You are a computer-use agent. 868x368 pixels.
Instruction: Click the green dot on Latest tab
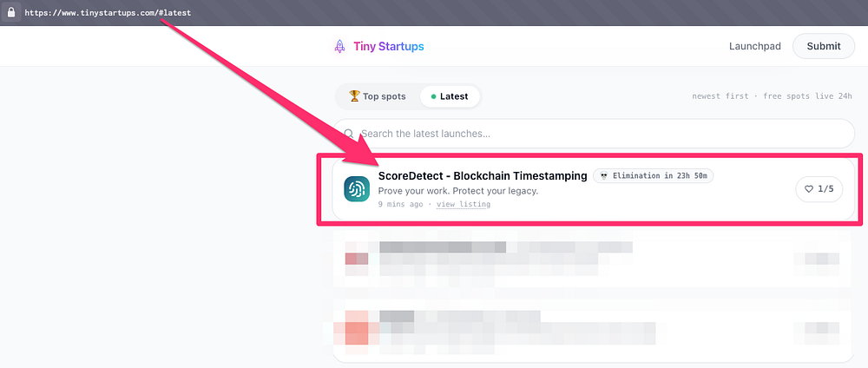(433, 97)
